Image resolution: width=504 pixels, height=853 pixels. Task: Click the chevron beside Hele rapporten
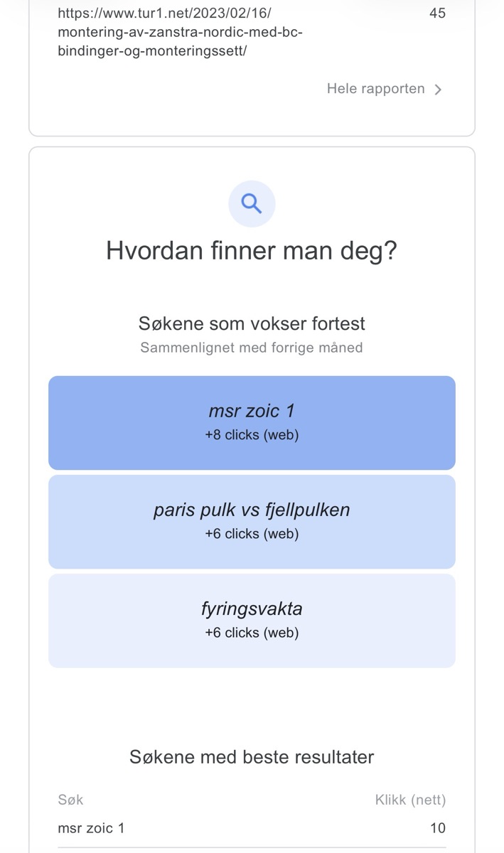click(438, 90)
